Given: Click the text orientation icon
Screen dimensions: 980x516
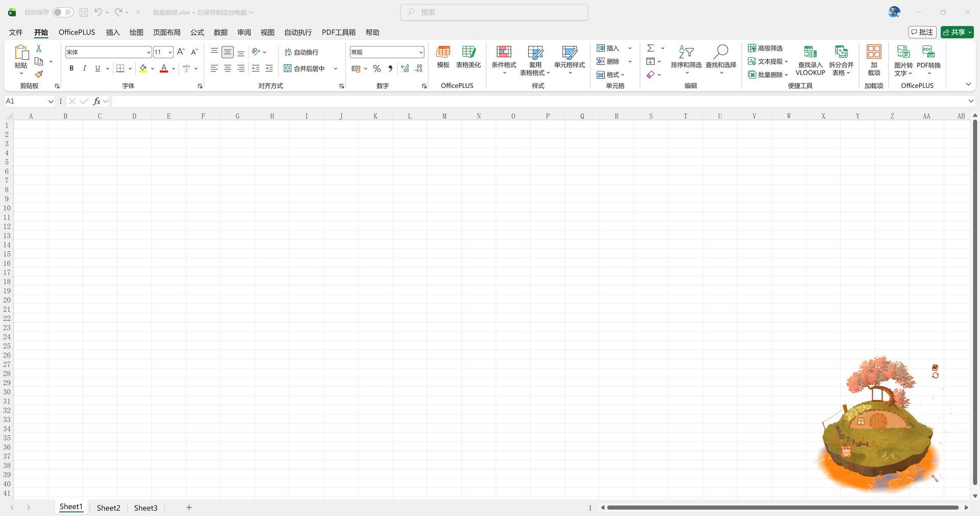Looking at the screenshot, I should [x=256, y=52].
